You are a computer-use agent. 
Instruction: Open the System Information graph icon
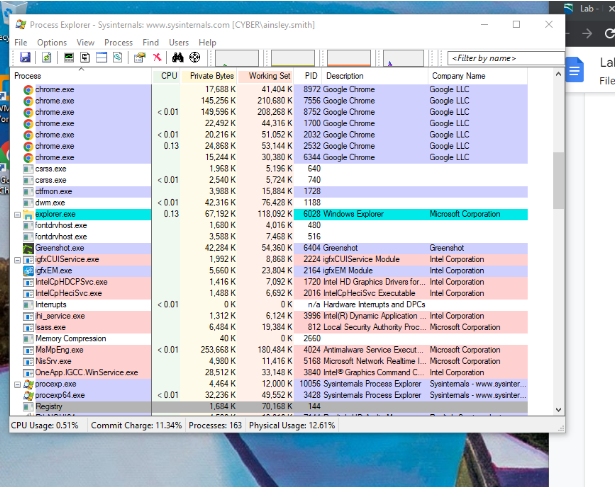tap(69, 58)
